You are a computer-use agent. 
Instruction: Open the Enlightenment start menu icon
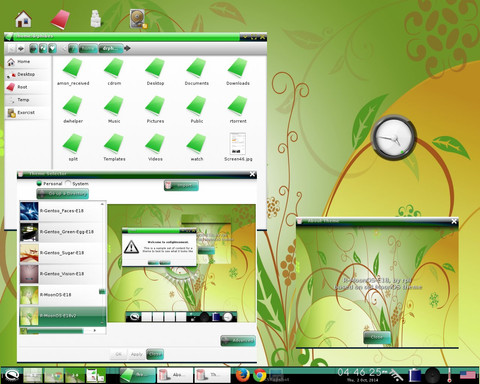pos(12,376)
